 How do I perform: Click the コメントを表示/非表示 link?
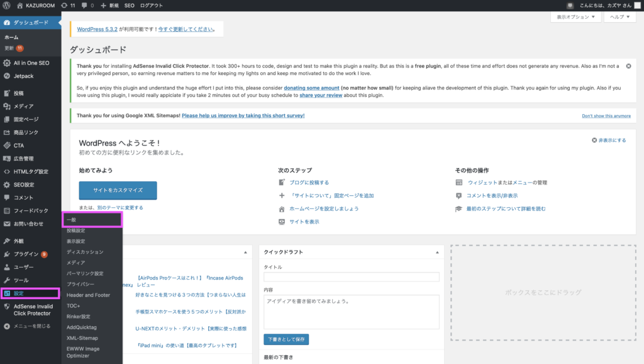tap(492, 196)
